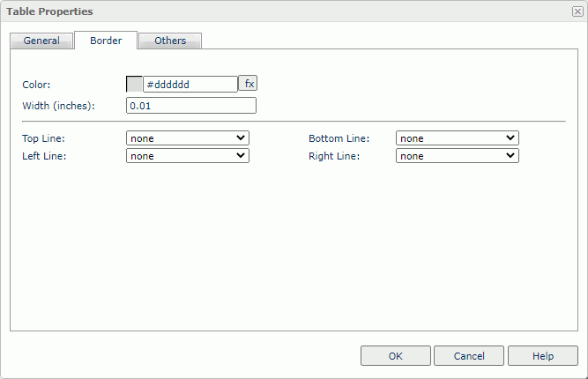Click the Width (inches) input field
The width and height of the screenshot is (588, 379).
click(x=191, y=106)
